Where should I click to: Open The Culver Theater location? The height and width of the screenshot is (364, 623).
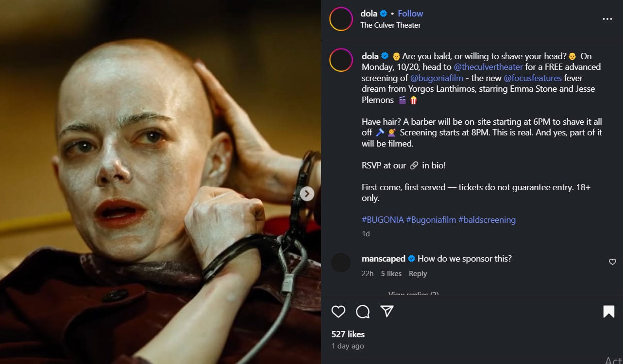coord(390,25)
